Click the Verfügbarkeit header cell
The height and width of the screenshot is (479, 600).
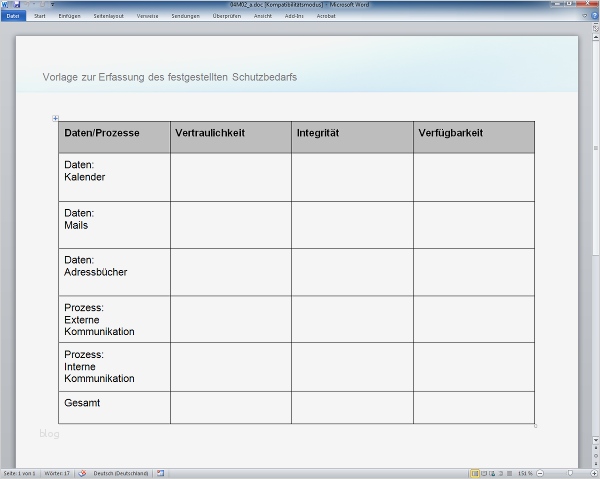pyautogui.click(x=474, y=137)
